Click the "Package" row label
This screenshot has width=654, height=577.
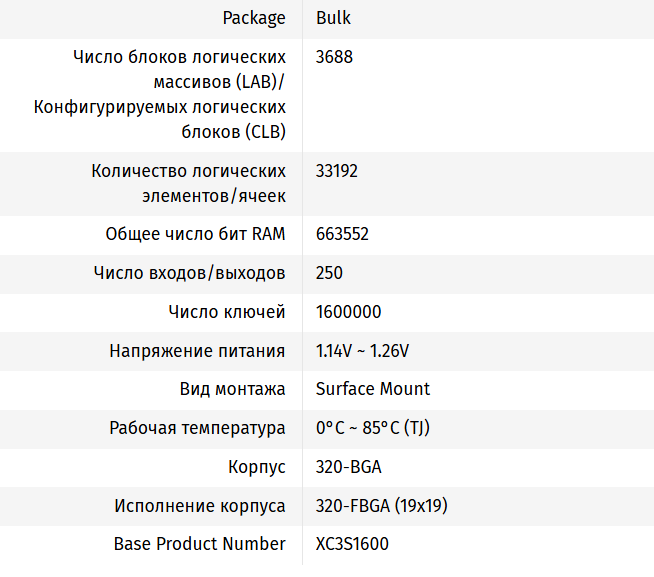254,18
